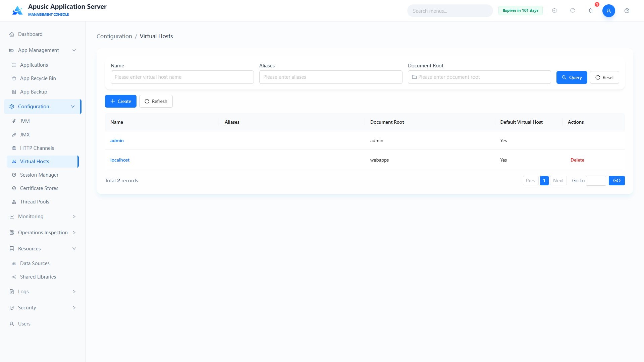Select Virtual Hosts menu item

coord(43,162)
